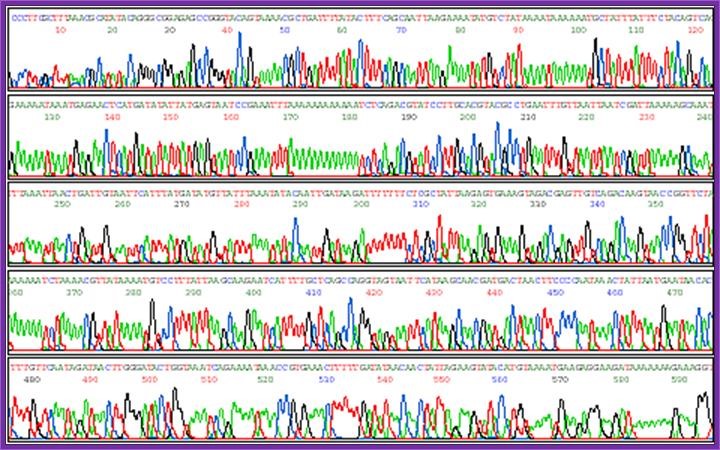
Task: Click the position 100 marker
Action: coord(575,30)
